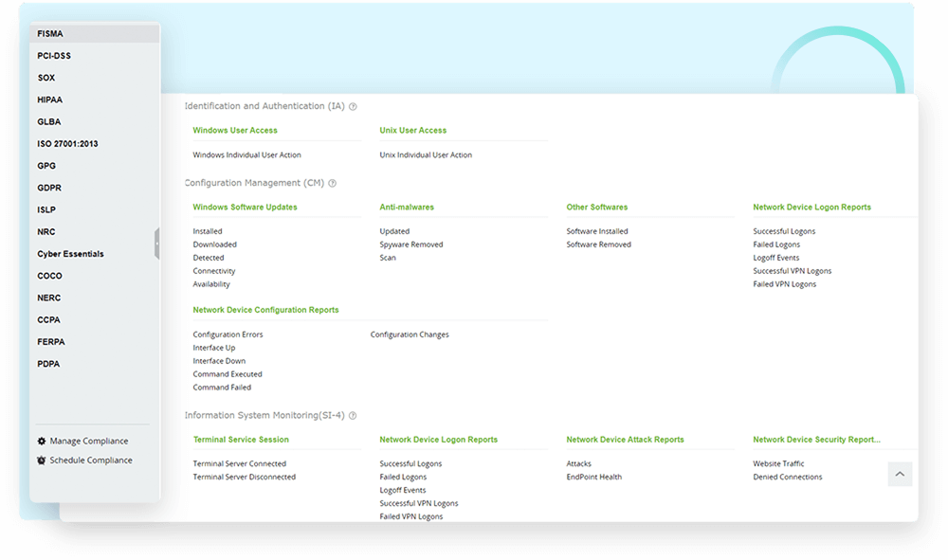Click the scroll-to-top arrow button
The width and height of the screenshot is (948, 560).
tap(900, 474)
